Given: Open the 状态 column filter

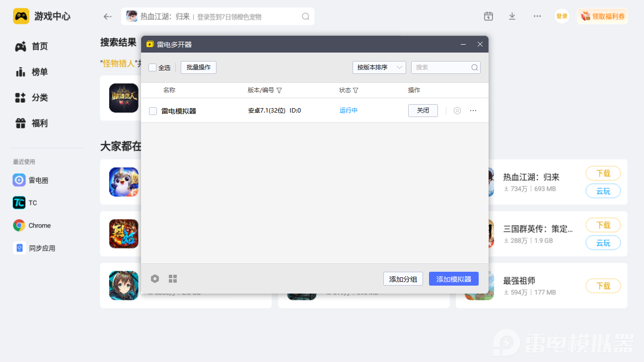Looking at the screenshot, I should 356,90.
